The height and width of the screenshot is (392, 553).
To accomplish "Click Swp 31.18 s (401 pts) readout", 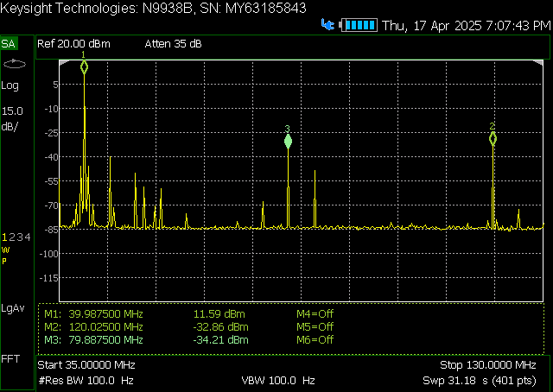I will (x=480, y=381).
